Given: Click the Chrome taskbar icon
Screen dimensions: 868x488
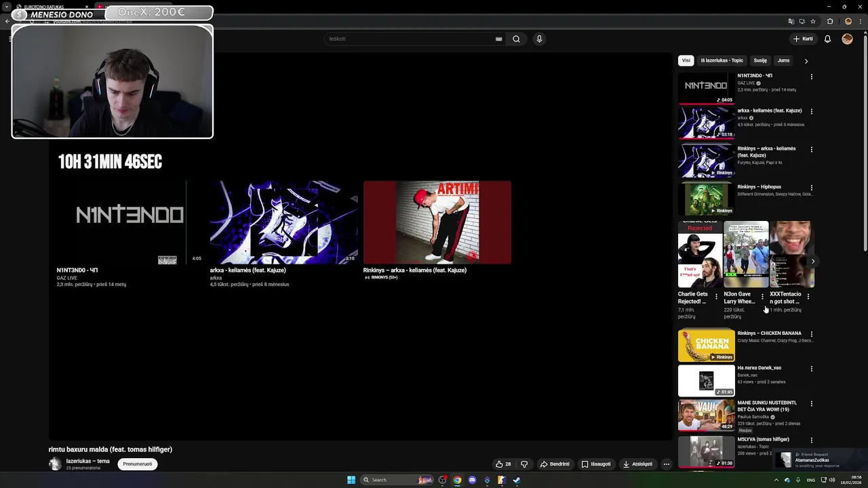Looking at the screenshot, I should coord(457,480).
